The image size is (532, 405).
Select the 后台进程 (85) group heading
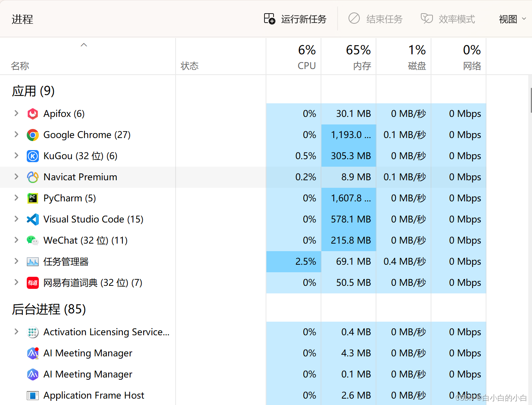click(x=49, y=309)
